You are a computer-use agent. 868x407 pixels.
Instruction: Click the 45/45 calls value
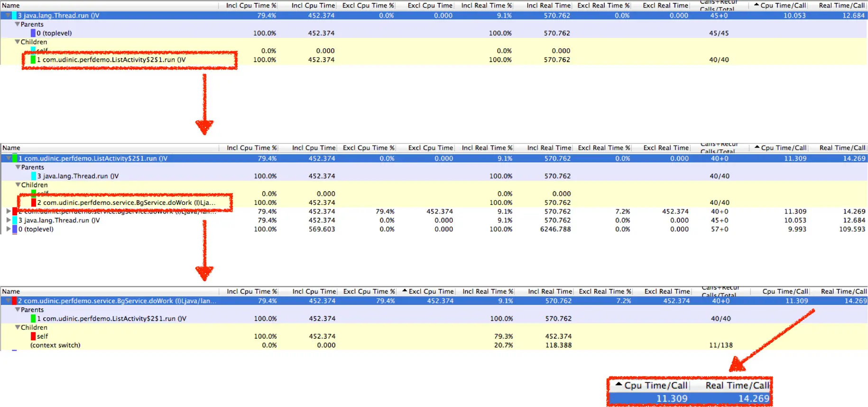point(719,33)
